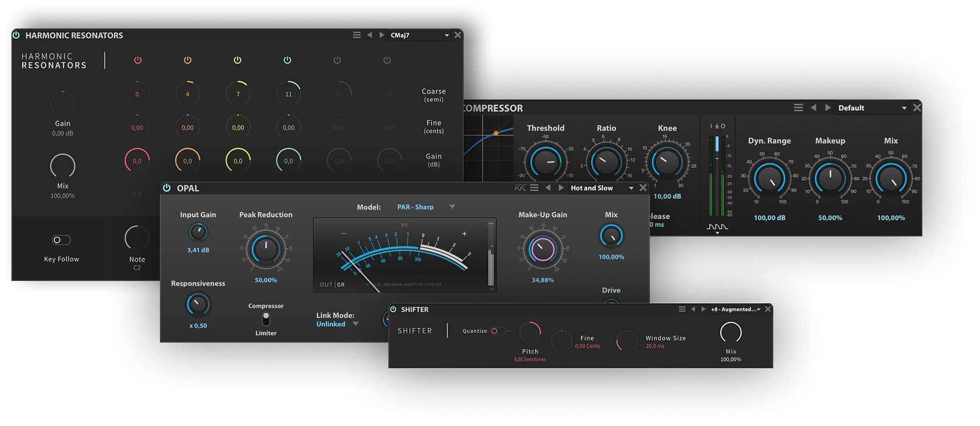Click the Compressor Mix knob

click(x=891, y=178)
